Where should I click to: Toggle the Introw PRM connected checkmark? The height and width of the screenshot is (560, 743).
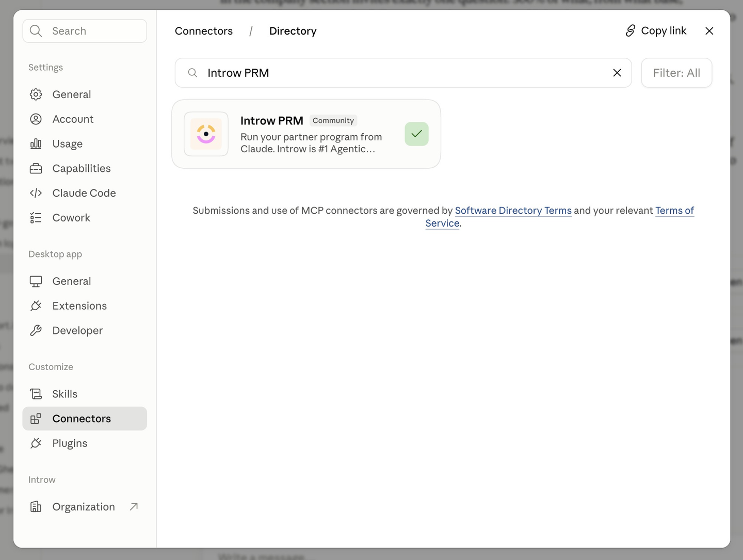pyautogui.click(x=416, y=134)
